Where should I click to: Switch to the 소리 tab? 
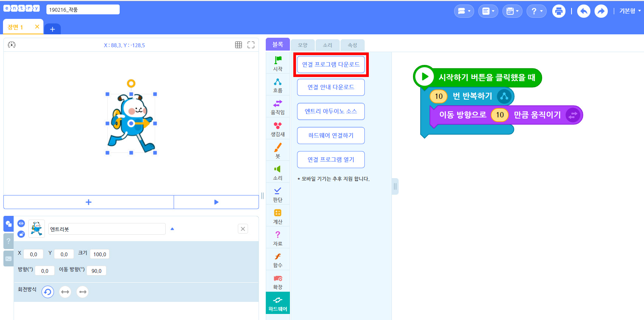click(x=328, y=45)
